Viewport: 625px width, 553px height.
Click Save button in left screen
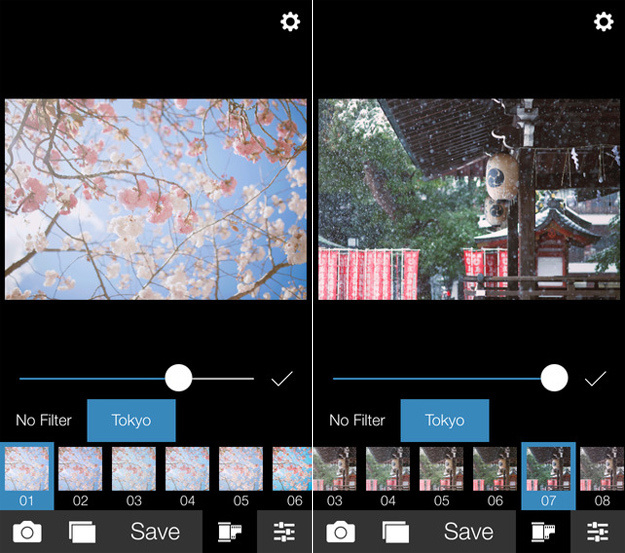click(x=155, y=531)
